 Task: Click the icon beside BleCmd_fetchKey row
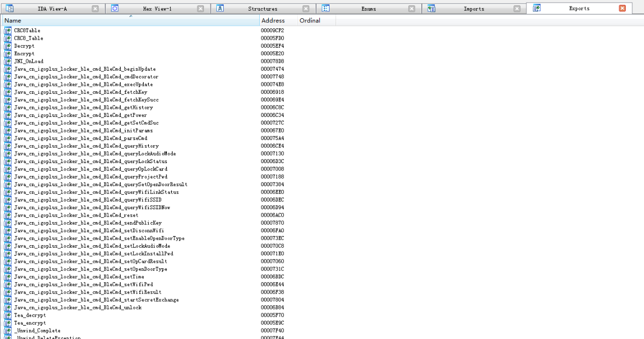8,92
